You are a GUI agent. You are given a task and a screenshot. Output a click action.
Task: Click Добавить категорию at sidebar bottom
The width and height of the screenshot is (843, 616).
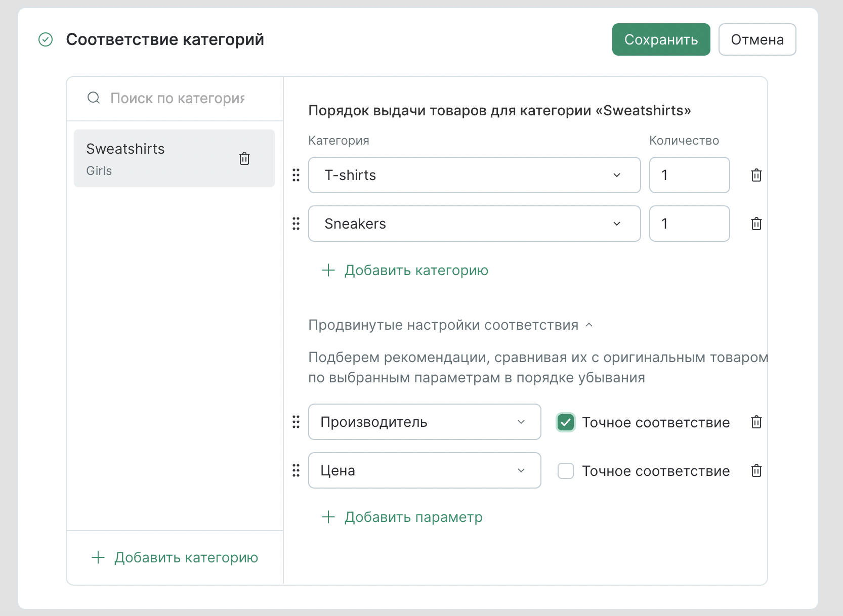175,557
